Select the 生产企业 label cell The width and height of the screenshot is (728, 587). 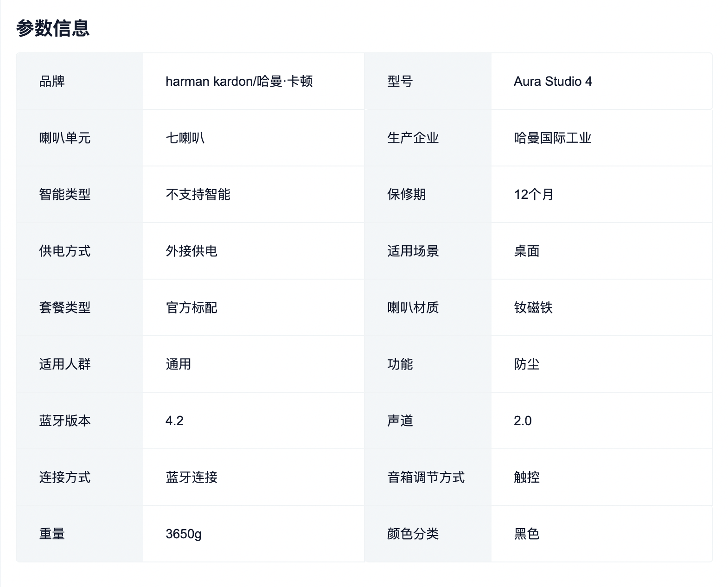click(428, 138)
